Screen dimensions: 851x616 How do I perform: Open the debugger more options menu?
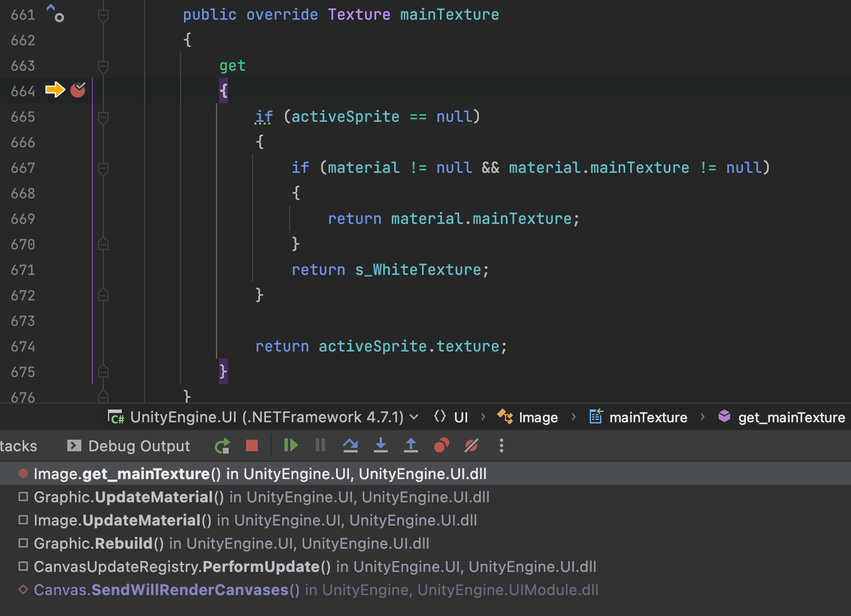(x=502, y=445)
